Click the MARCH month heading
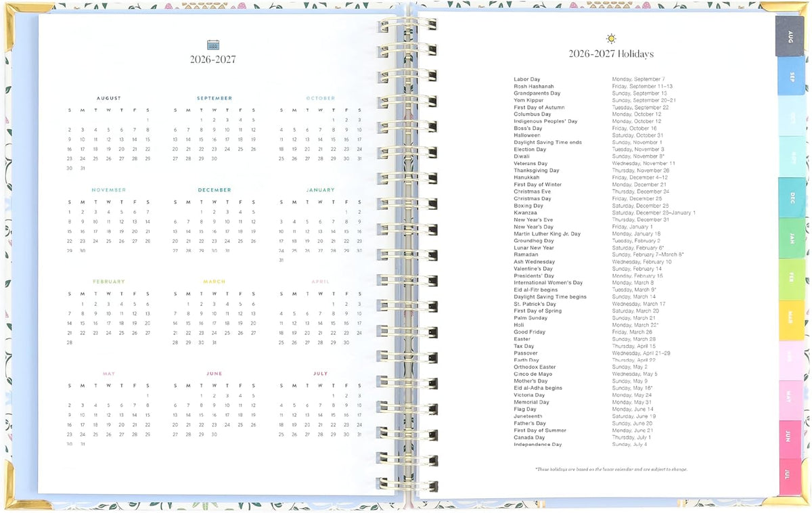812x513 pixels. (215, 282)
